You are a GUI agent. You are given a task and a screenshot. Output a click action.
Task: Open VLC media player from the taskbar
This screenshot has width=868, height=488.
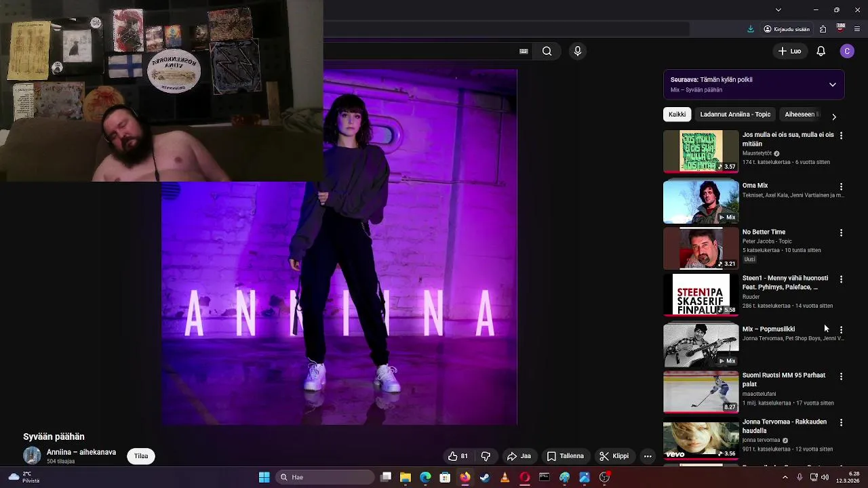505,477
